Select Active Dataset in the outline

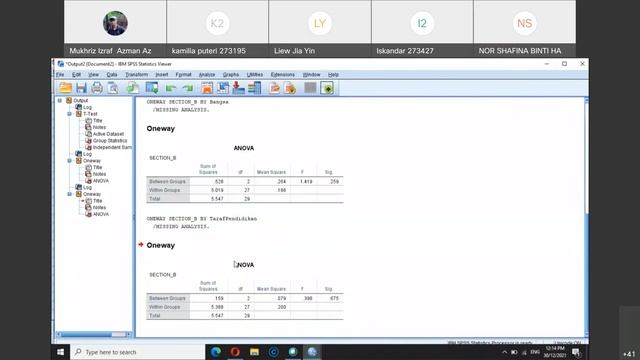tap(108, 134)
